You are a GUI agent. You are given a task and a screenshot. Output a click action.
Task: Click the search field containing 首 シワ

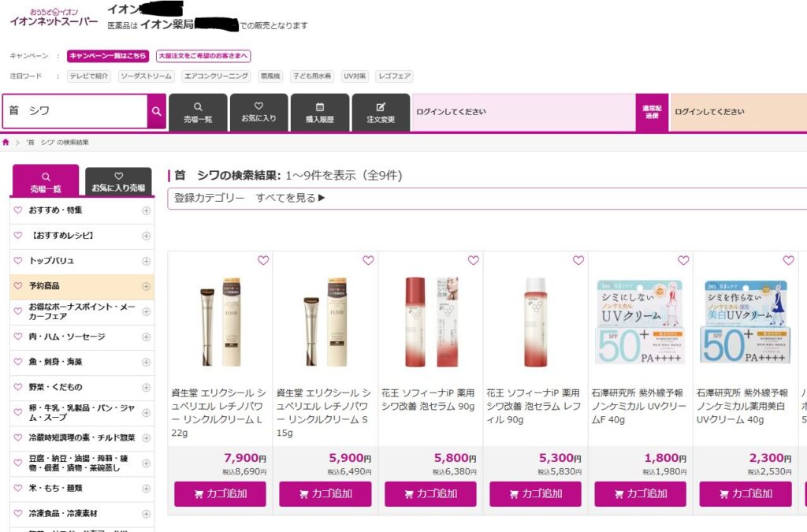coord(75,111)
